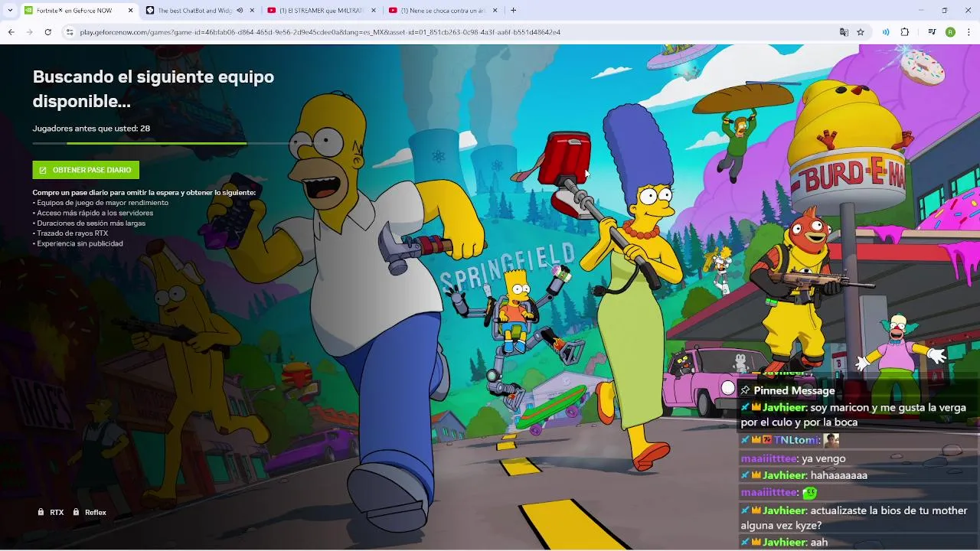
Task: Open the Nene se choca contra tab
Action: (x=442, y=11)
